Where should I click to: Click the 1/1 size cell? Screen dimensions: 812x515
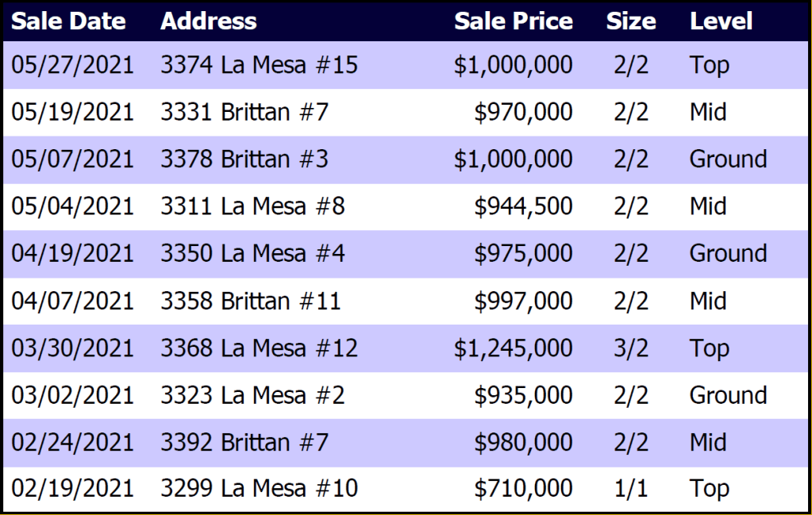(x=631, y=489)
